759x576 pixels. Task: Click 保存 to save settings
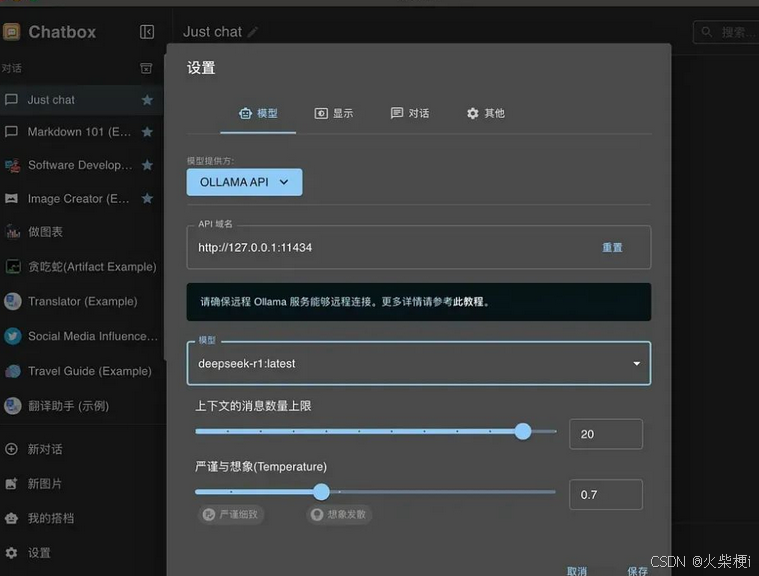coord(638,571)
